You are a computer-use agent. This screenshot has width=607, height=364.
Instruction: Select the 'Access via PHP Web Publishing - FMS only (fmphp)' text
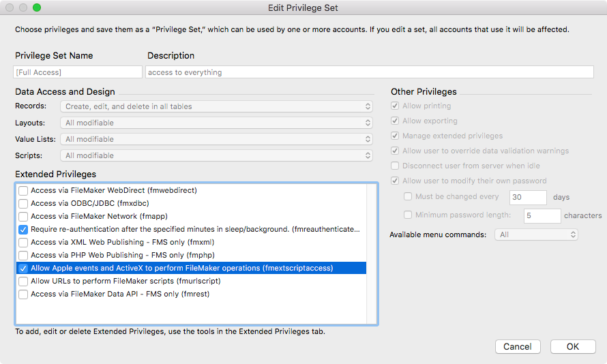(x=123, y=255)
